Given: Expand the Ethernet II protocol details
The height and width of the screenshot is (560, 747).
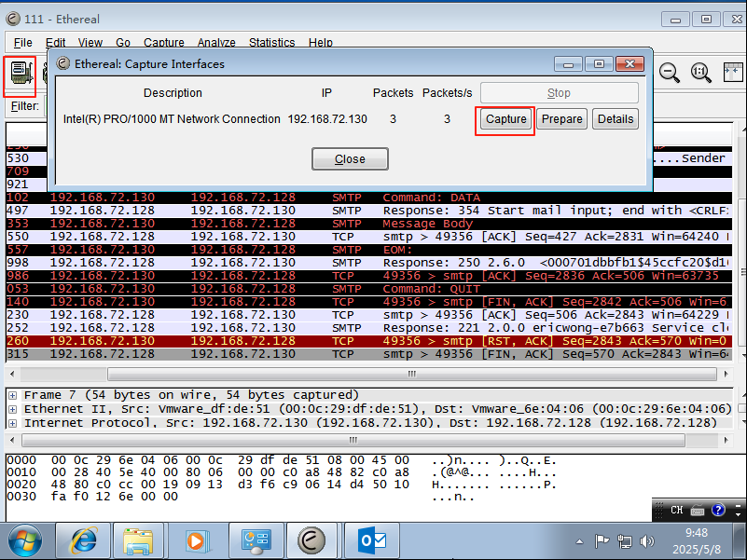Looking at the screenshot, I should (x=12, y=409).
